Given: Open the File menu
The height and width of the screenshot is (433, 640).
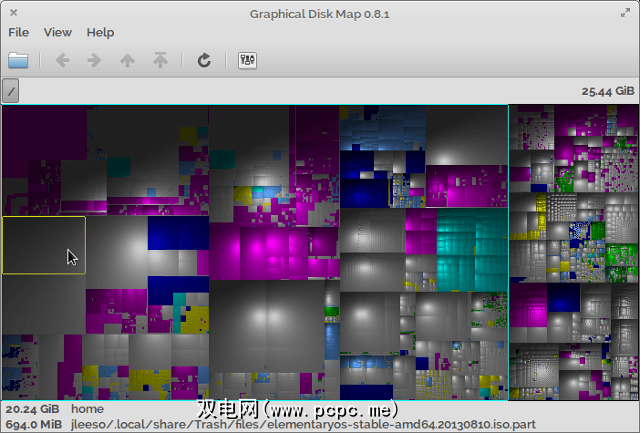Looking at the screenshot, I should pyautogui.click(x=19, y=32).
